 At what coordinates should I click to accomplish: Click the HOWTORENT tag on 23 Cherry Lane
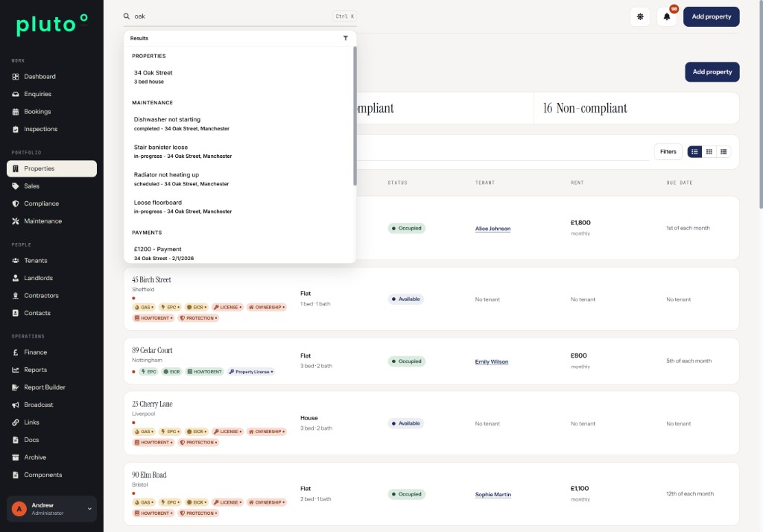click(153, 443)
